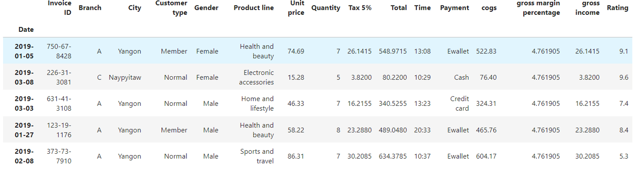Click the Credit card payment cell
The height and width of the screenshot is (169, 644).
pos(460,104)
